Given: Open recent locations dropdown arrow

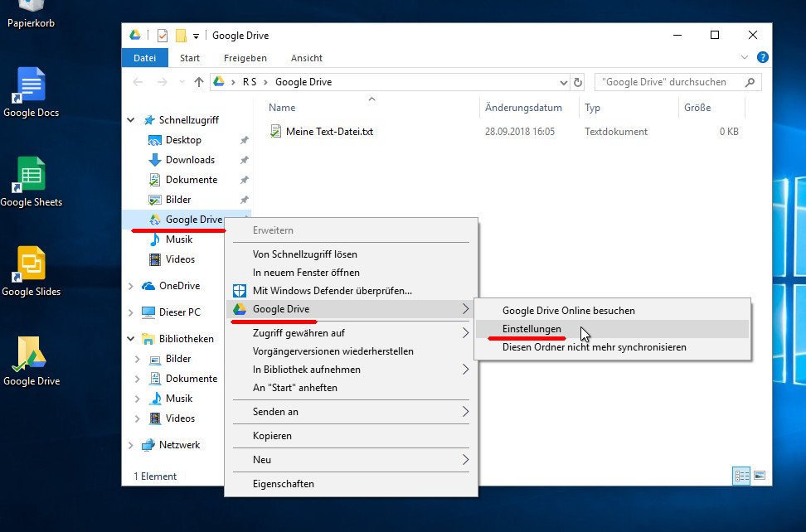Looking at the screenshot, I should point(182,82).
